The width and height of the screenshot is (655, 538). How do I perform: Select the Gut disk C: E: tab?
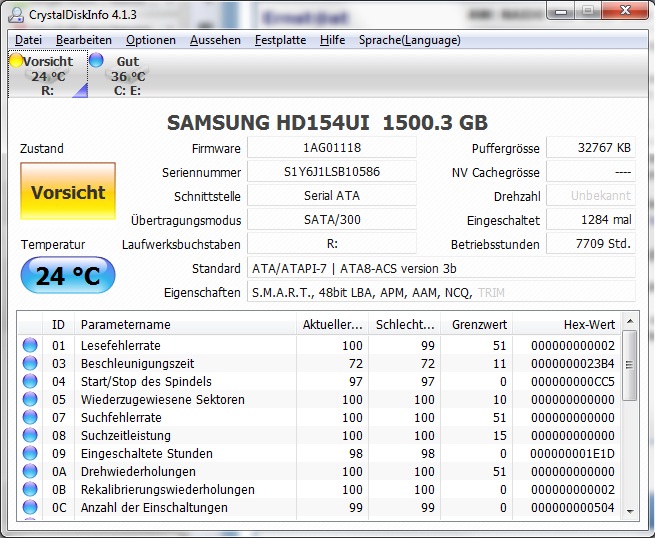[x=121, y=75]
